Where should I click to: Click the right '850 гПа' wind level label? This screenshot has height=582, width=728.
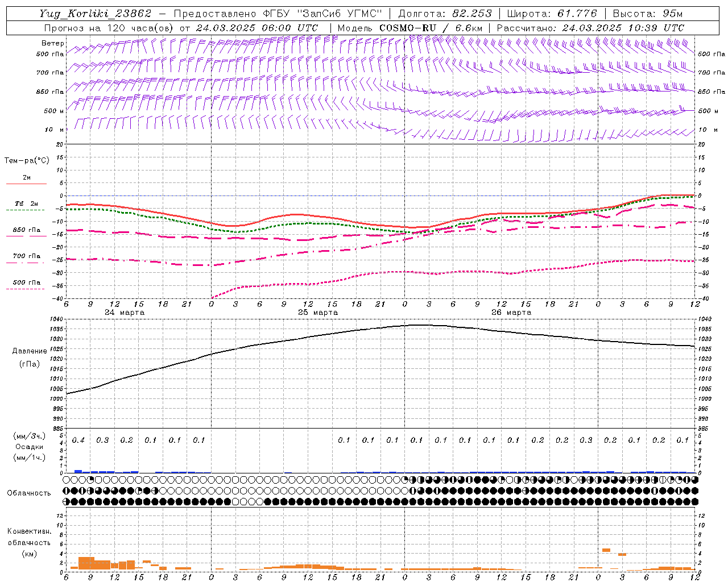click(x=712, y=92)
